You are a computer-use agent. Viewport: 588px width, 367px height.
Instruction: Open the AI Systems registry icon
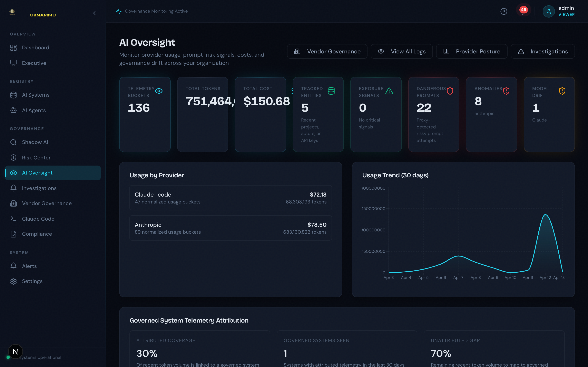coord(13,95)
